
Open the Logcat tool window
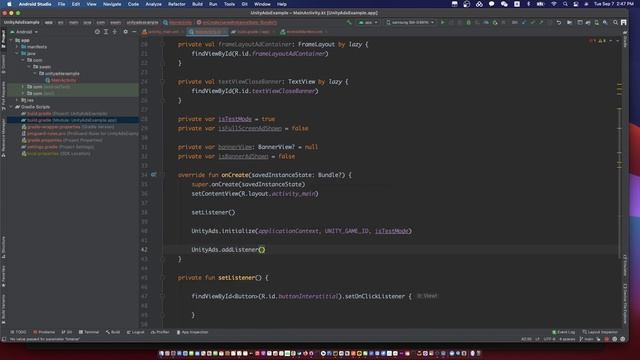point(136,332)
